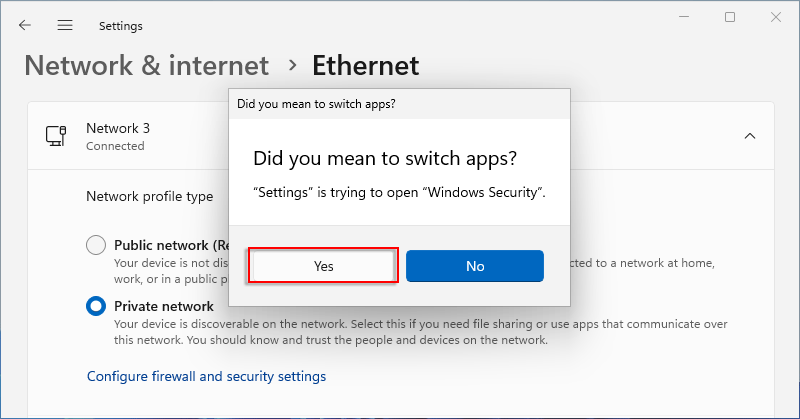Open the hamburger navigation menu
The height and width of the screenshot is (419, 800).
(65, 25)
